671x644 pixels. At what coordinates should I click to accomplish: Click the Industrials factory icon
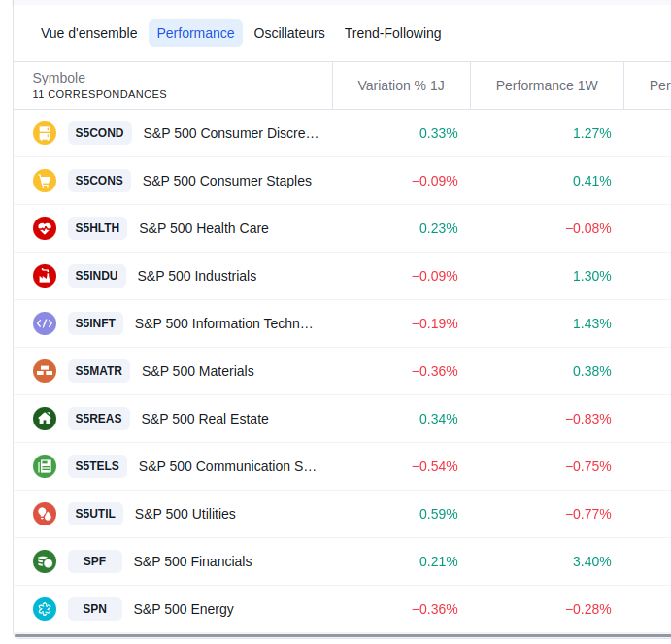click(44, 276)
